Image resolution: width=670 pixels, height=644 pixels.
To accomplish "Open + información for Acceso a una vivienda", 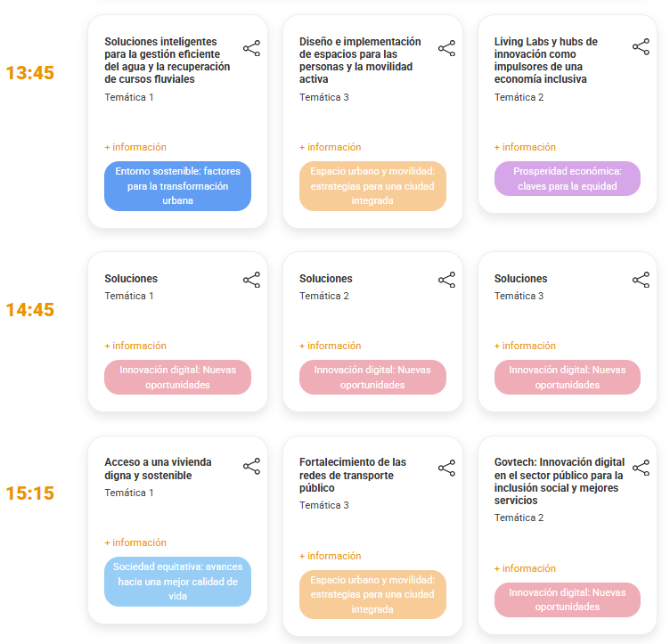I will [x=135, y=542].
